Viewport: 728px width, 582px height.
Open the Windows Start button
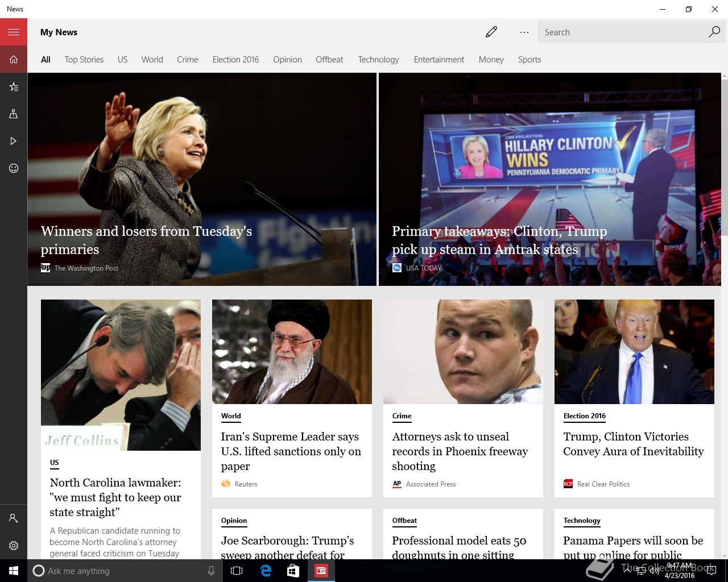(x=14, y=571)
